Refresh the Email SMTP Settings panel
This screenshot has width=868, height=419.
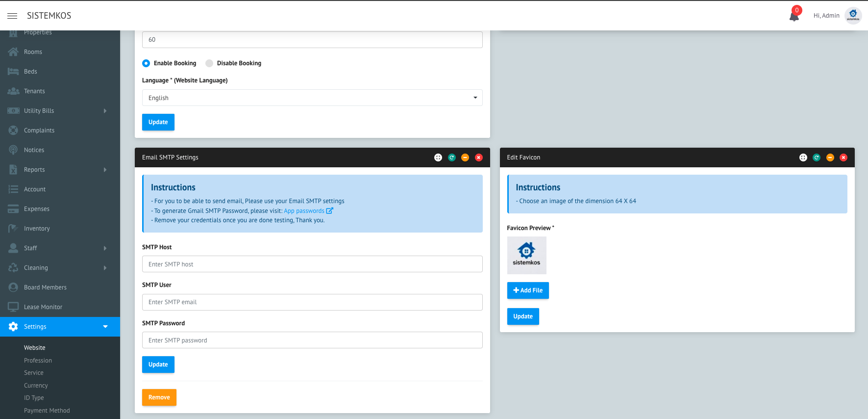(x=452, y=157)
